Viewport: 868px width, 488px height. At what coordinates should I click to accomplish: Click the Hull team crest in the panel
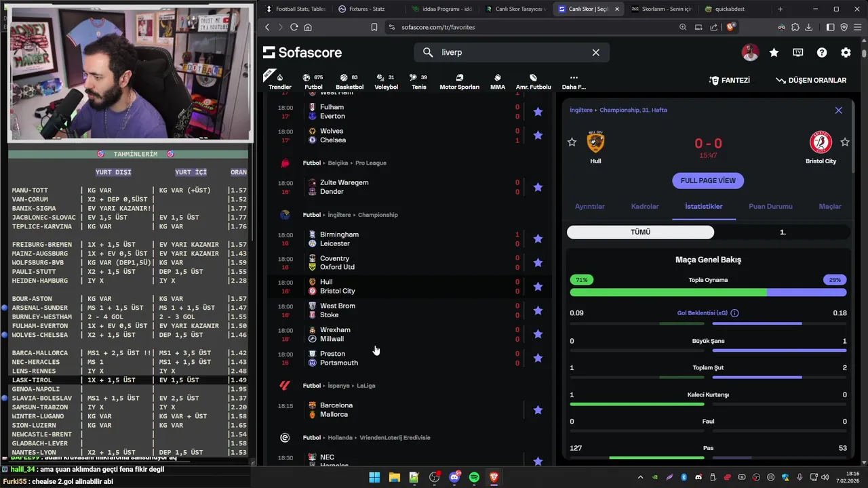[595, 142]
